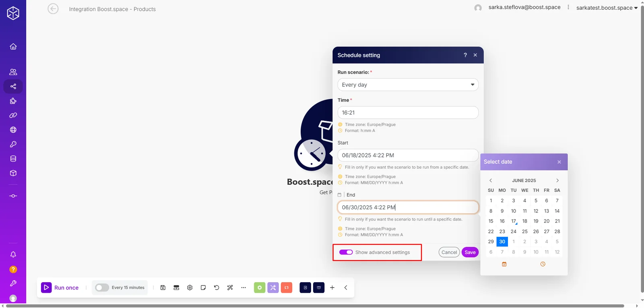Click the Time input field
The height and width of the screenshot is (308, 644).
(408, 112)
